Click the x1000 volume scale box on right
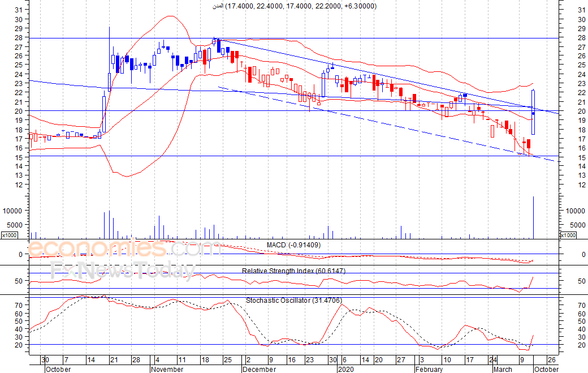Viewport: 588px width, 373px height. click(x=568, y=235)
